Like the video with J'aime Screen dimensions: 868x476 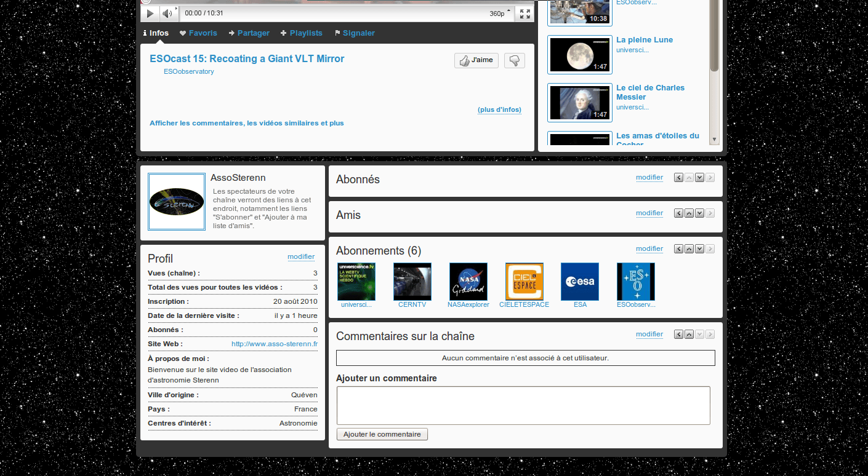(476, 60)
